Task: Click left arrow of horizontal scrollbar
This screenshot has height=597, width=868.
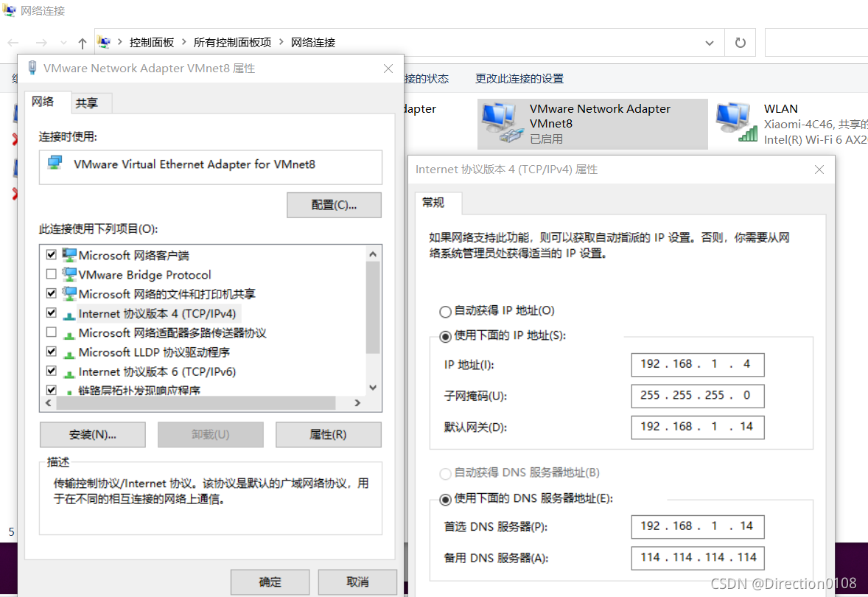Action: tap(49, 403)
